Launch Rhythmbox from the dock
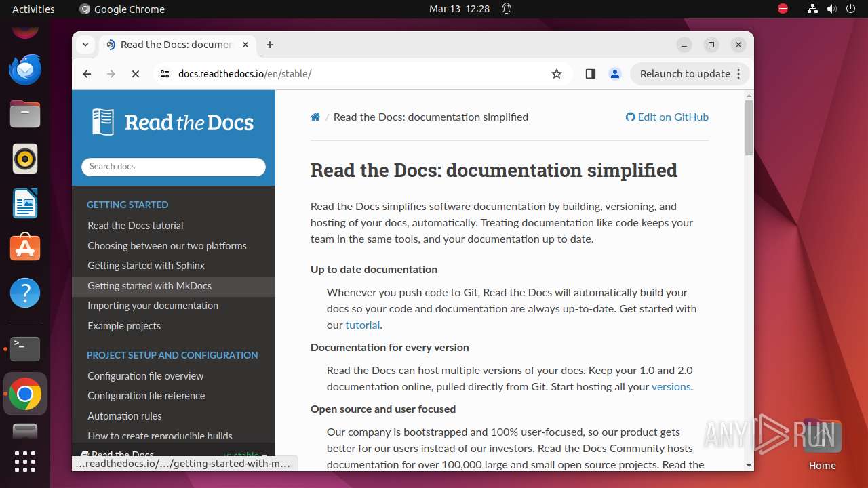The width and height of the screenshot is (868, 488). [x=25, y=159]
